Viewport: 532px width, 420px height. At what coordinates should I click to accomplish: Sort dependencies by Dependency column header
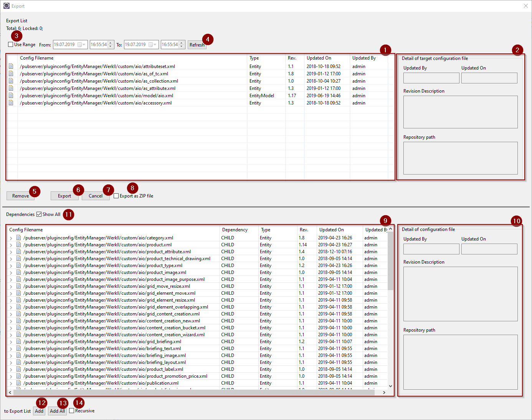tap(235, 230)
